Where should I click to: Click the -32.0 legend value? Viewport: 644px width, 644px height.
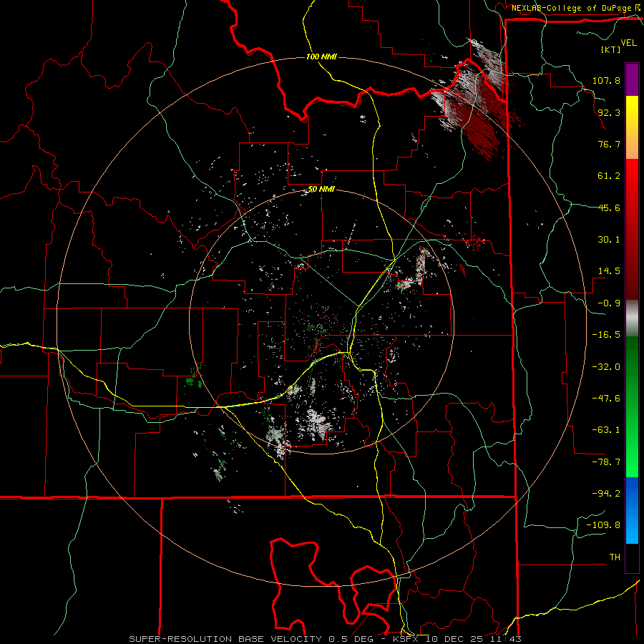(606, 367)
